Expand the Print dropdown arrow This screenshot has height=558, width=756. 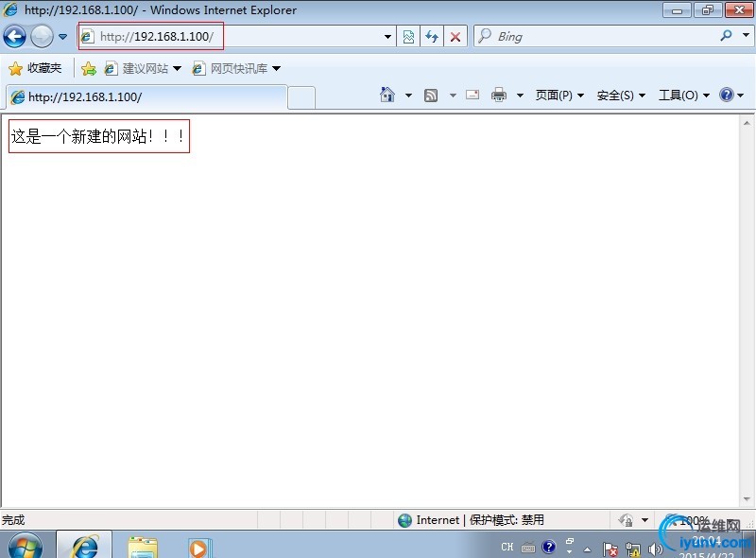[x=520, y=96]
